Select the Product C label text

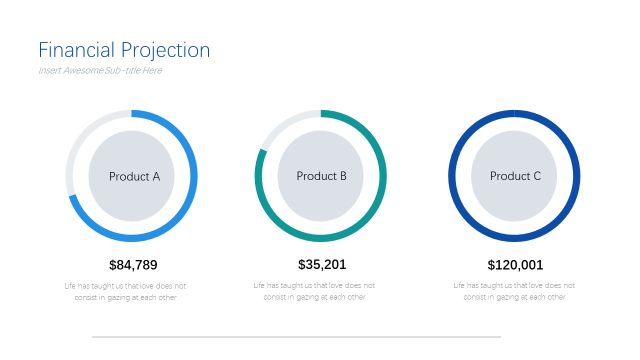pos(515,176)
